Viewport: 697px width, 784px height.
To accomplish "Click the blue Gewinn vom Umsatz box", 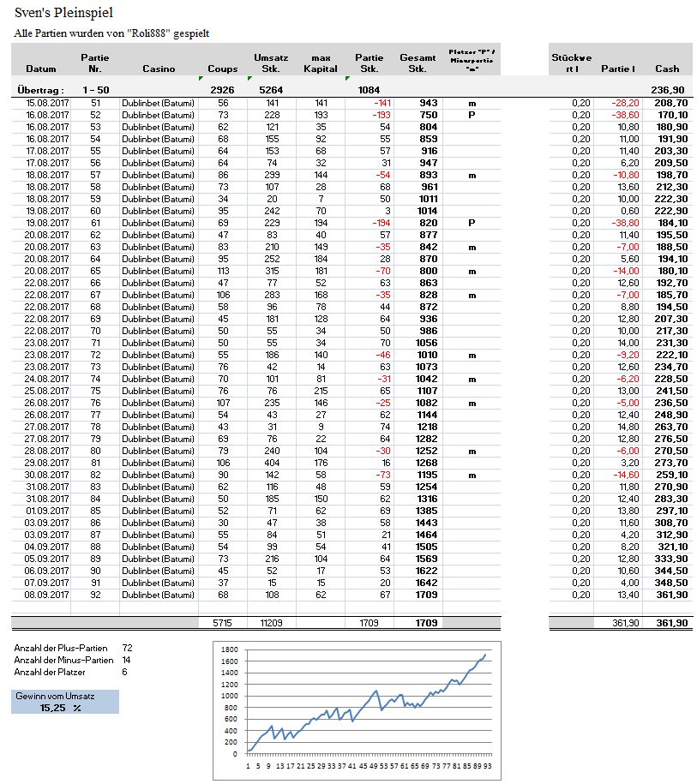I will point(65,703).
